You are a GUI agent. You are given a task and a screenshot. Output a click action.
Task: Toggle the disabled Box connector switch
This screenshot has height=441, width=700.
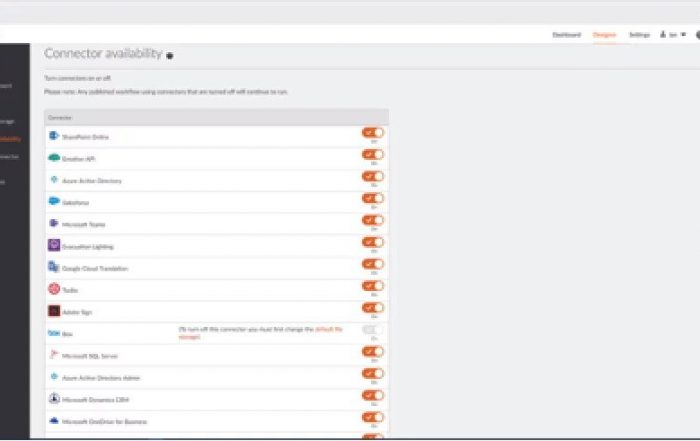pos(372,330)
